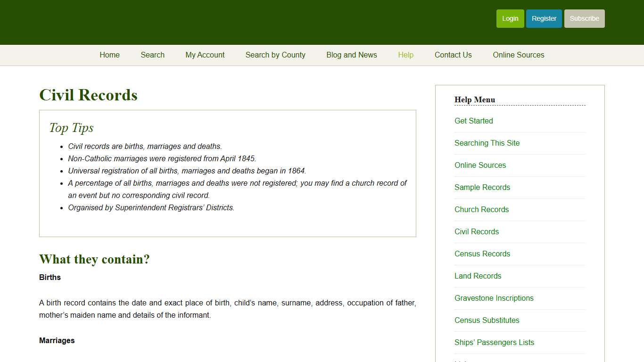The image size is (644, 362).
Task: Click the green Login button
Action: point(510,19)
